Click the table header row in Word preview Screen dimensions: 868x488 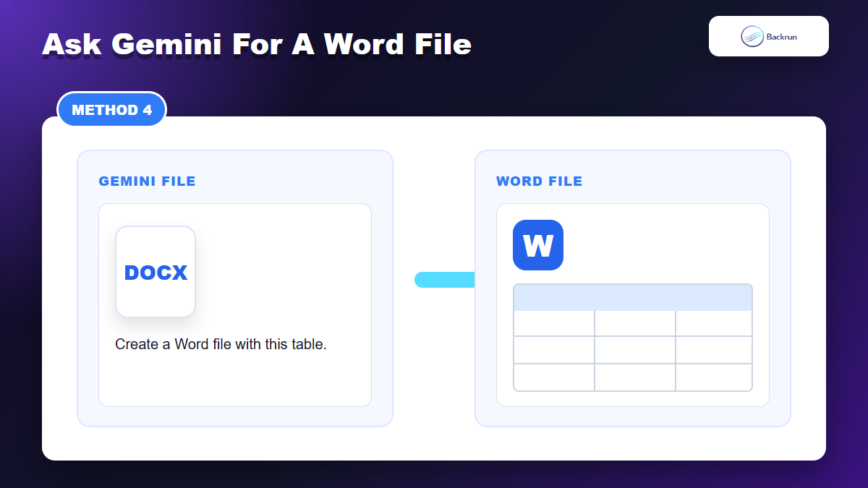[x=633, y=298]
